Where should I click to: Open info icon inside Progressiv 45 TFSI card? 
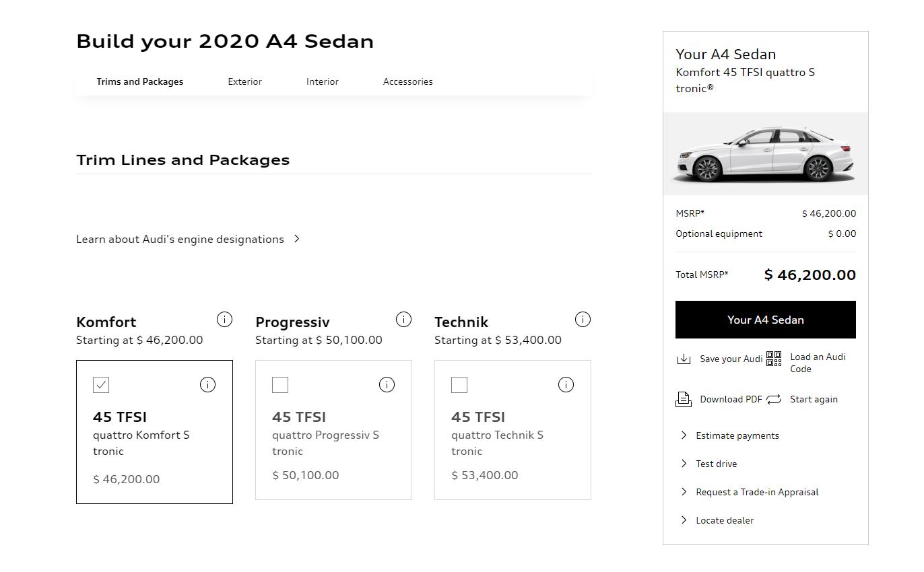pos(387,385)
